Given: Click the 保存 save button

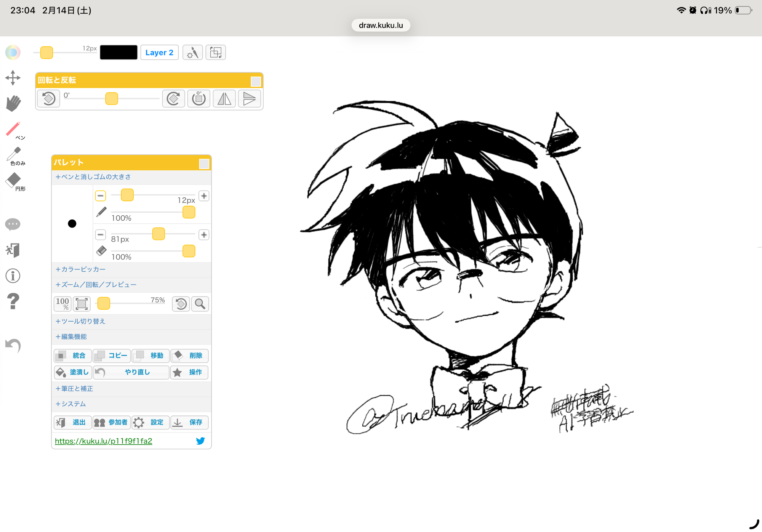Looking at the screenshot, I should (189, 422).
